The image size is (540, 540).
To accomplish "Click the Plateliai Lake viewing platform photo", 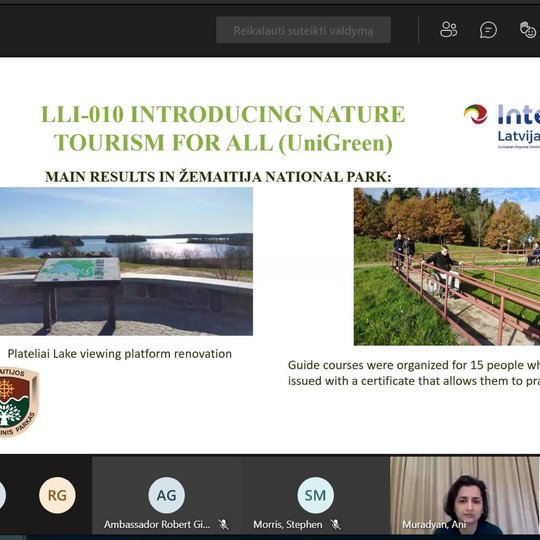I will [x=126, y=261].
